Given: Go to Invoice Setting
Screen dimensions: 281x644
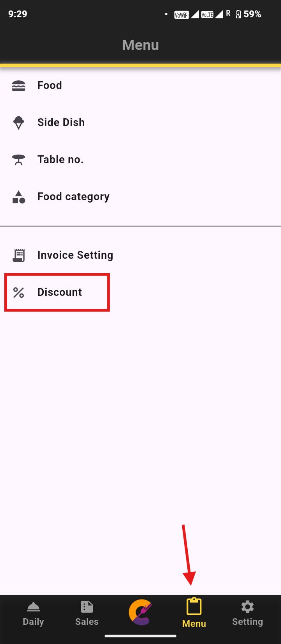Looking at the screenshot, I should (x=75, y=255).
